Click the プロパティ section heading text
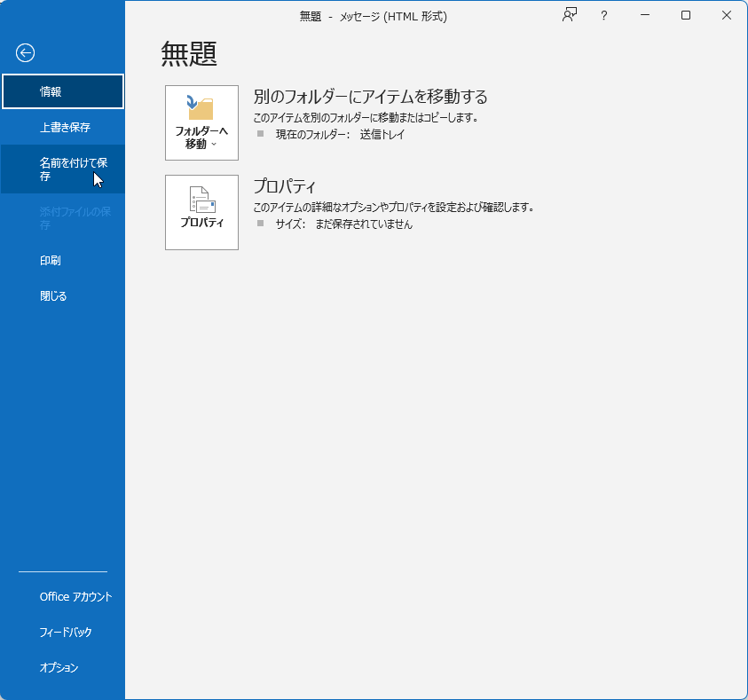The height and width of the screenshot is (700, 748). (284, 186)
